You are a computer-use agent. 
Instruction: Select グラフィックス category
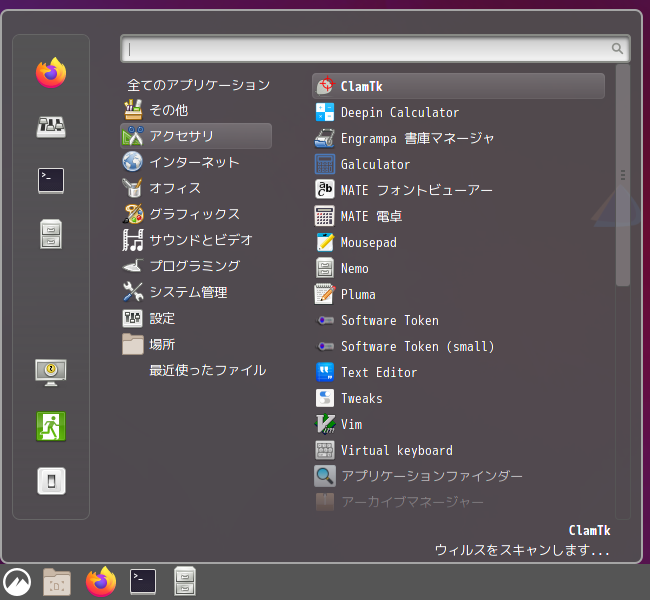196,214
